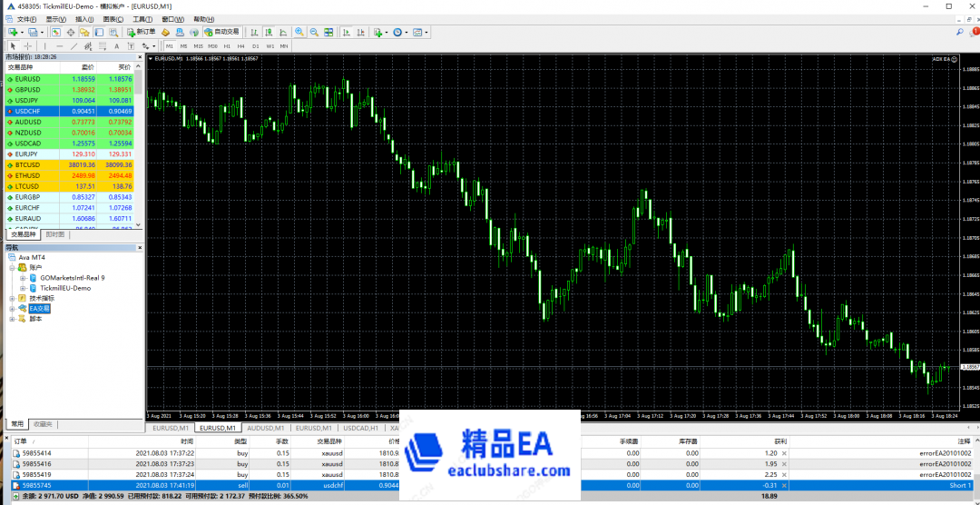This screenshot has height=505, width=980.
Task: Switch chart to M15 timeframe
Action: coord(198,45)
